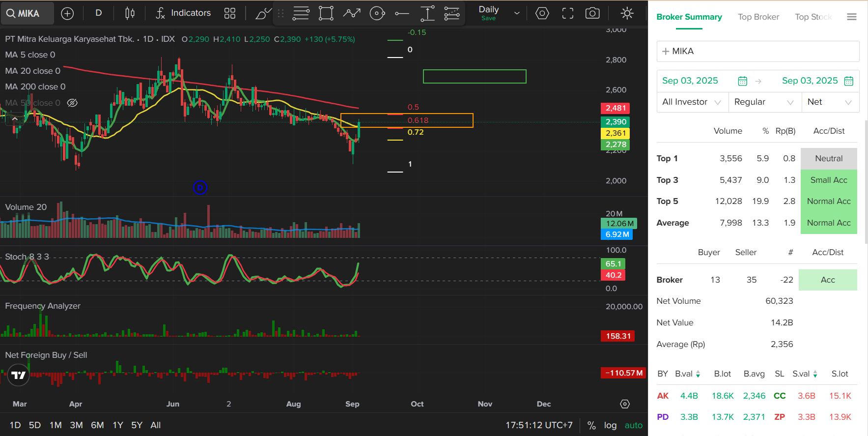The height and width of the screenshot is (436, 868).
Task: Click the yellow 2,361 price label
Action: pos(616,133)
